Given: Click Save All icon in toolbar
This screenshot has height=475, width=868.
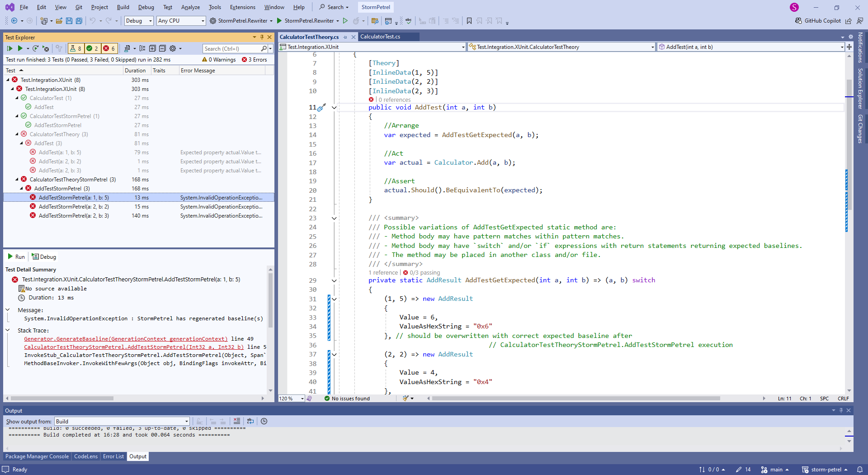Looking at the screenshot, I should coord(79,21).
